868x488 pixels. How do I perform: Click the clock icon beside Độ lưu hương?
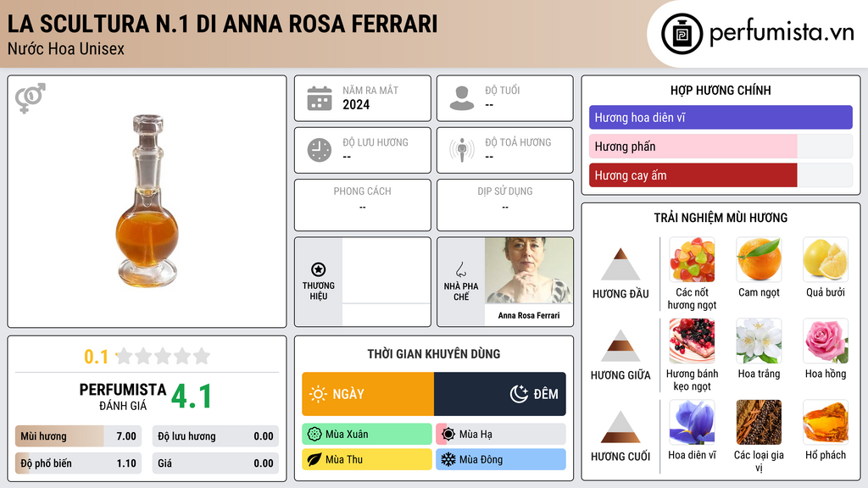tap(320, 150)
